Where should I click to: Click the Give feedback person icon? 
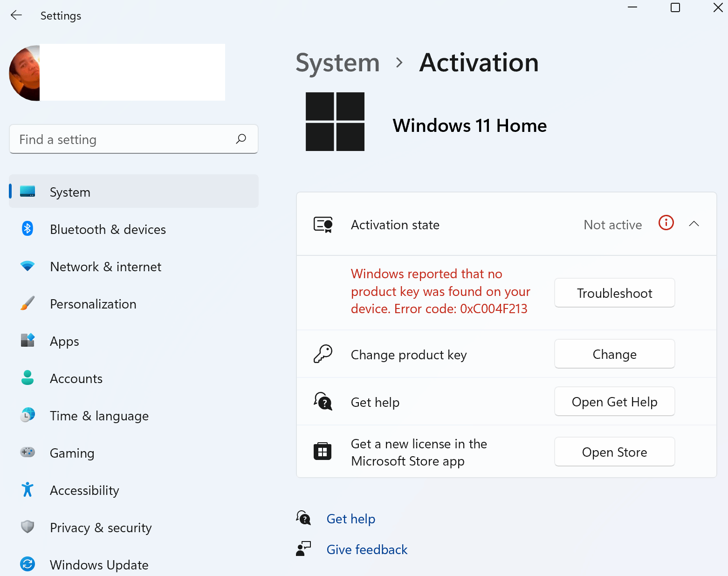coord(303,549)
